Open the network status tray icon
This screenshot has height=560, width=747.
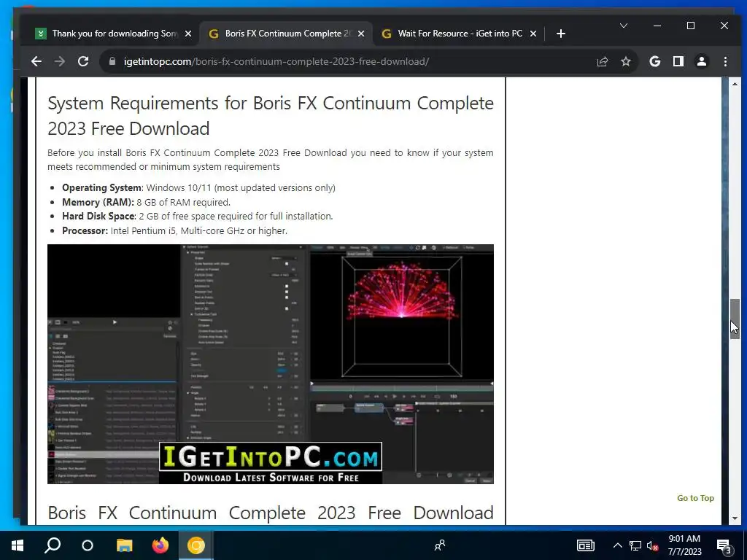pos(635,545)
